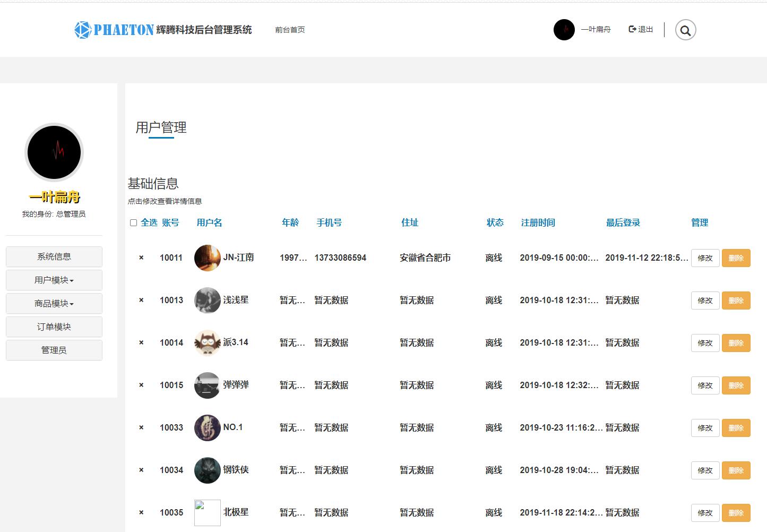Click the sidebar profile avatar of 一叶扁舟
This screenshot has height=532, width=767.
pos(54,152)
